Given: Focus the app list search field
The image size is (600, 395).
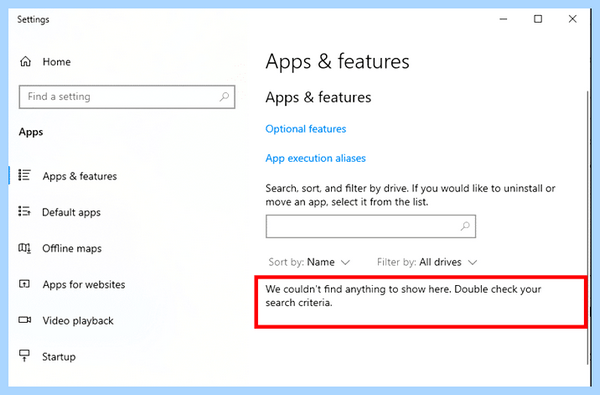Looking at the screenshot, I should (x=371, y=226).
